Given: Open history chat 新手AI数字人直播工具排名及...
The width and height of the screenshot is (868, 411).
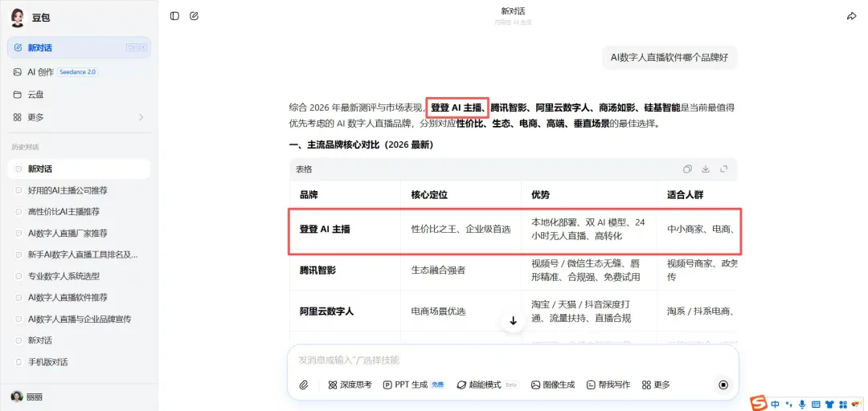Looking at the screenshot, I should pos(79,254).
